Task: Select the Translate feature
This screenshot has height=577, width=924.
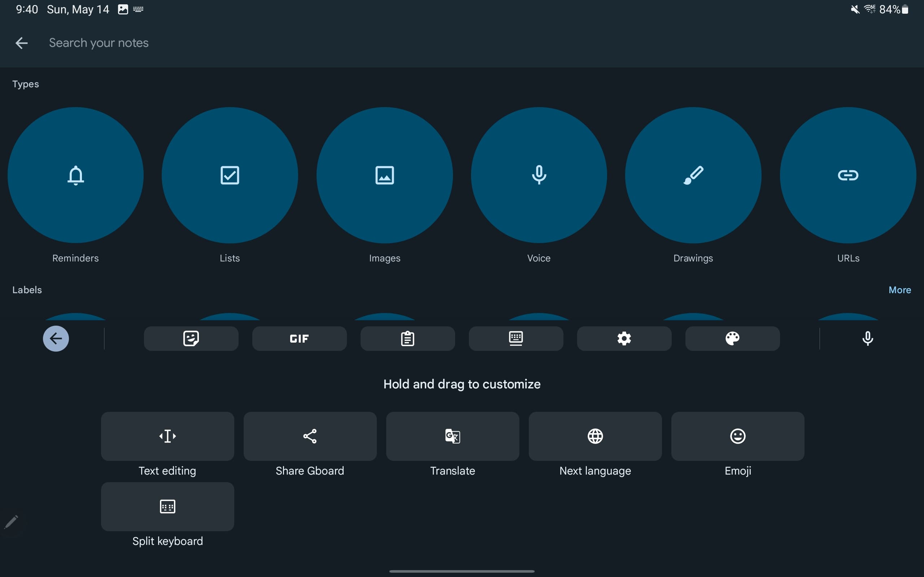Action: point(452,436)
